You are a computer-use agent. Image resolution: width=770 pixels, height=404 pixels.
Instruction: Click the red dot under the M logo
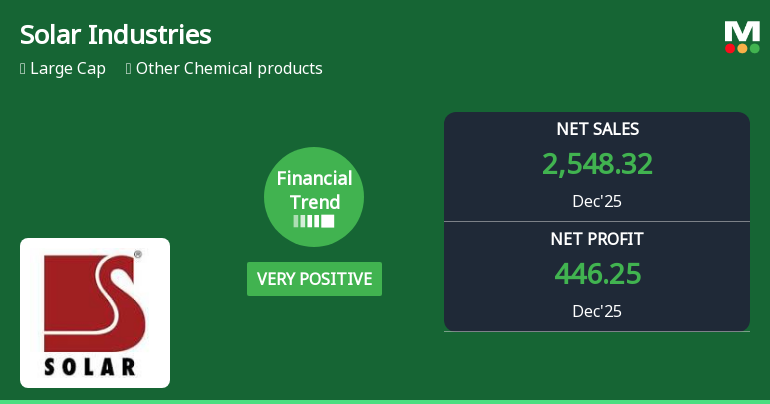[731, 48]
